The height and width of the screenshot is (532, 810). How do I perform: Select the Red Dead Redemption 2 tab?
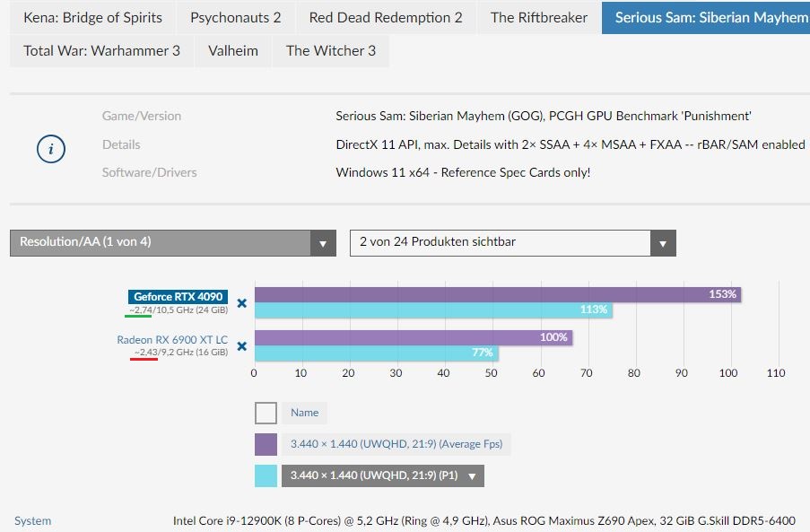386,18
